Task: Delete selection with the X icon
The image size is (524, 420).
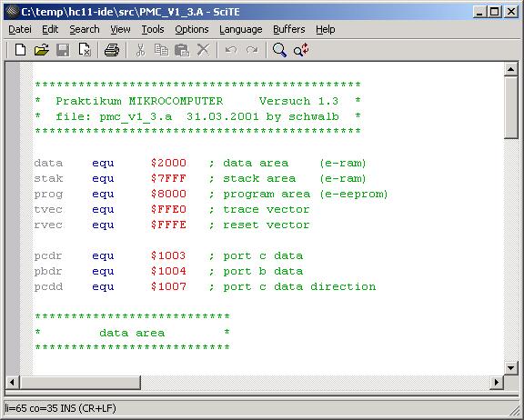Action: pyautogui.click(x=203, y=50)
